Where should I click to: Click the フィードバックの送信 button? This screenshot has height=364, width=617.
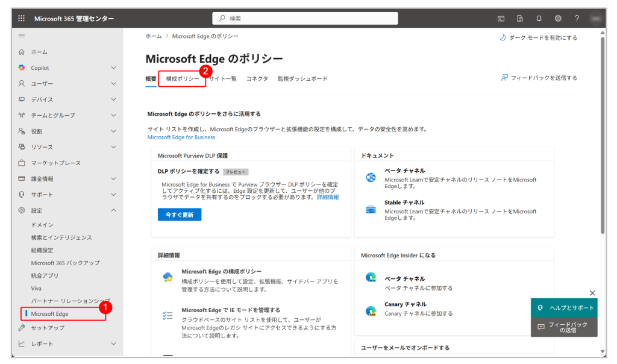click(x=564, y=327)
